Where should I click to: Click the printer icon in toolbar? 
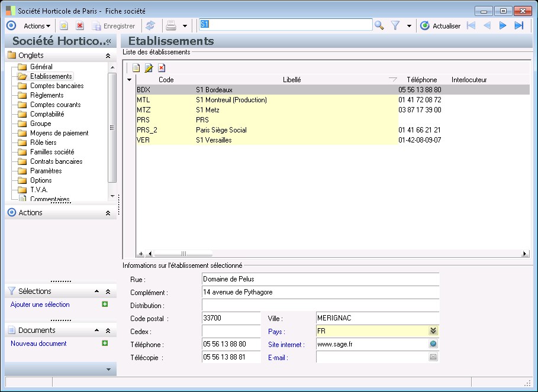point(171,25)
